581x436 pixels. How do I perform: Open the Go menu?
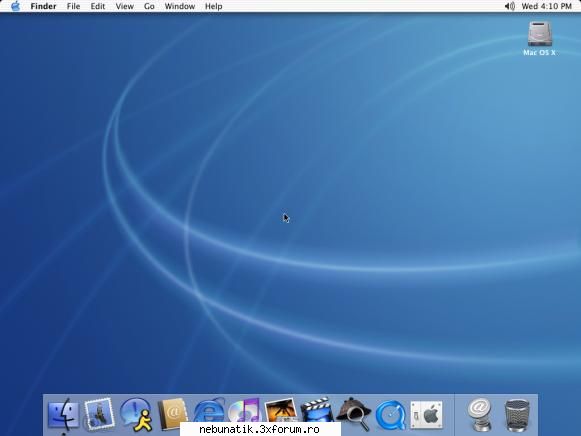tap(149, 6)
